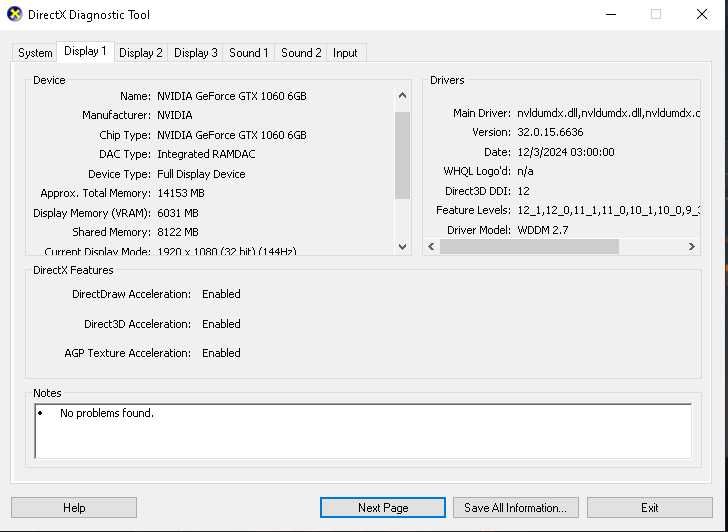728x532 pixels.
Task: Open the Display 3 tab
Action: (x=195, y=53)
